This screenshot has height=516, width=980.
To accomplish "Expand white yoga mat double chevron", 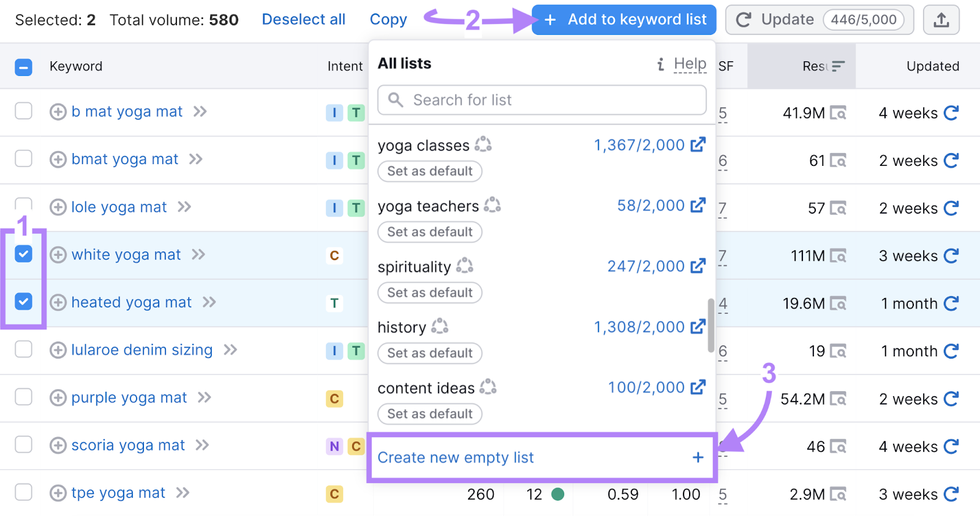I will pyautogui.click(x=198, y=255).
